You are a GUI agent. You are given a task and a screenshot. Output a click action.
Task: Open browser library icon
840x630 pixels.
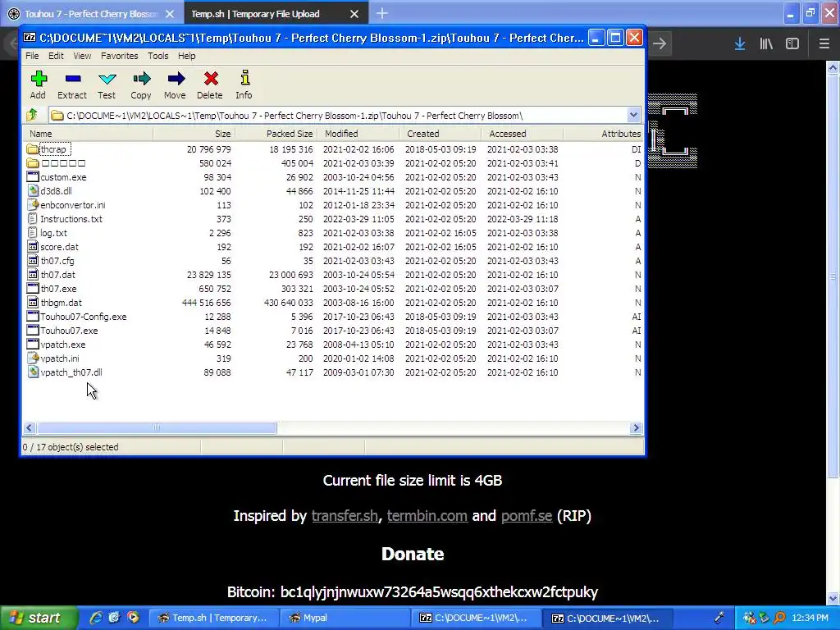tap(766, 44)
